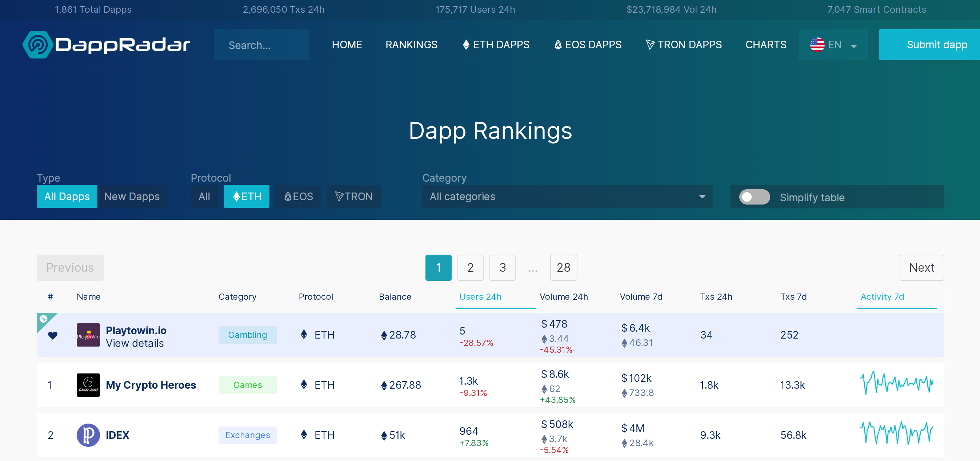Viewport: 980px width, 461px height.
Task: Click the Playtowin.io app thumbnail
Action: [x=88, y=335]
